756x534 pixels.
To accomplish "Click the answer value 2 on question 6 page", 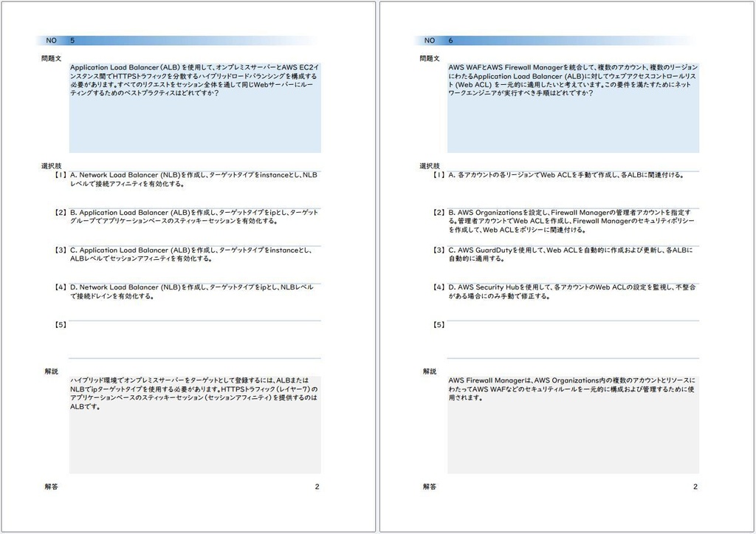I will coord(695,487).
